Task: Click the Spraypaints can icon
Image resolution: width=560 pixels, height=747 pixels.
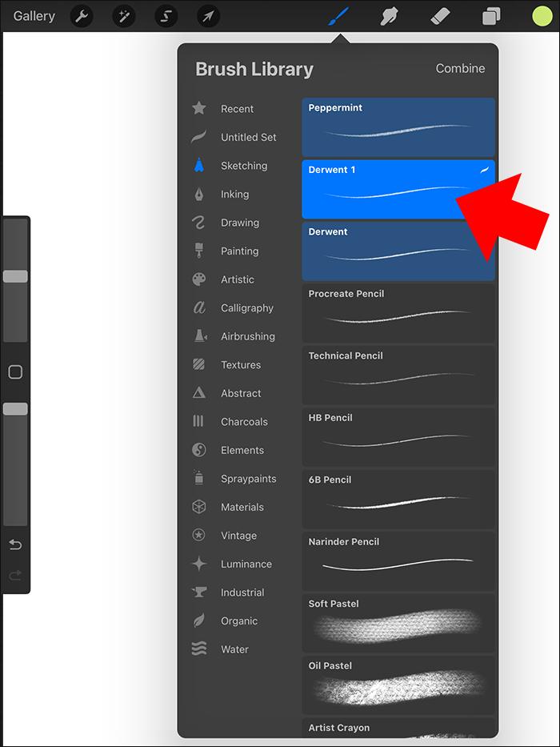Action: click(199, 478)
